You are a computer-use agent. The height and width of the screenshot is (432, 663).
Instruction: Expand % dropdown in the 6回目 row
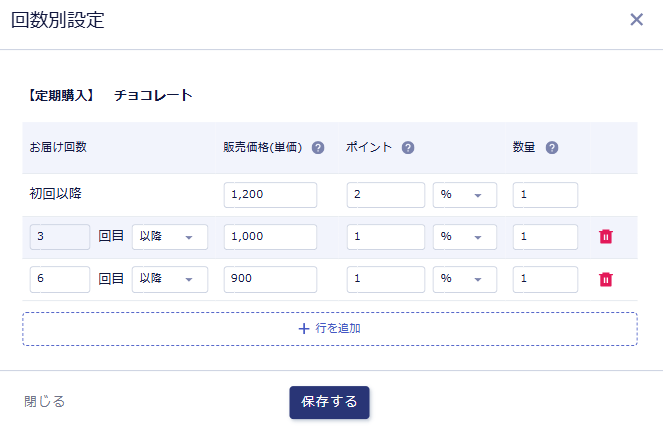(464, 279)
